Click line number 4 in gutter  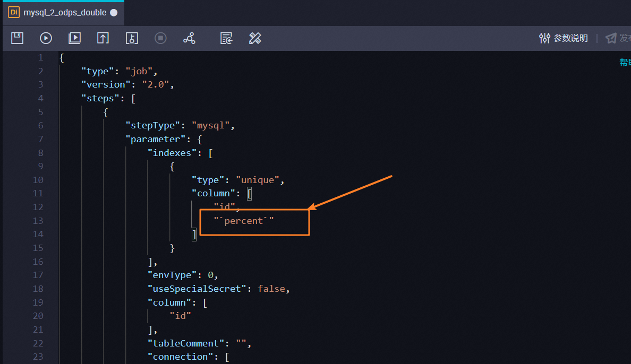[x=41, y=98]
